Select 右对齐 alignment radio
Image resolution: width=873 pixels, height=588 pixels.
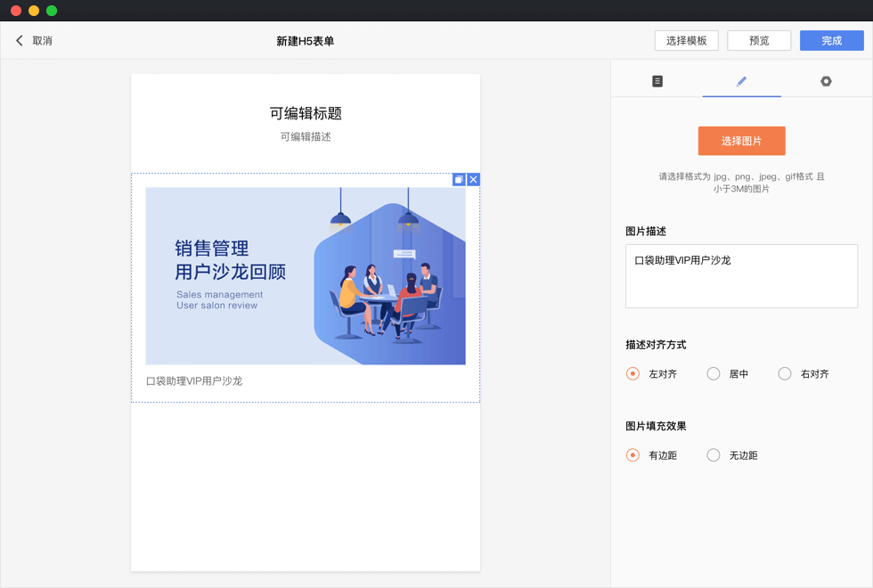coord(785,373)
